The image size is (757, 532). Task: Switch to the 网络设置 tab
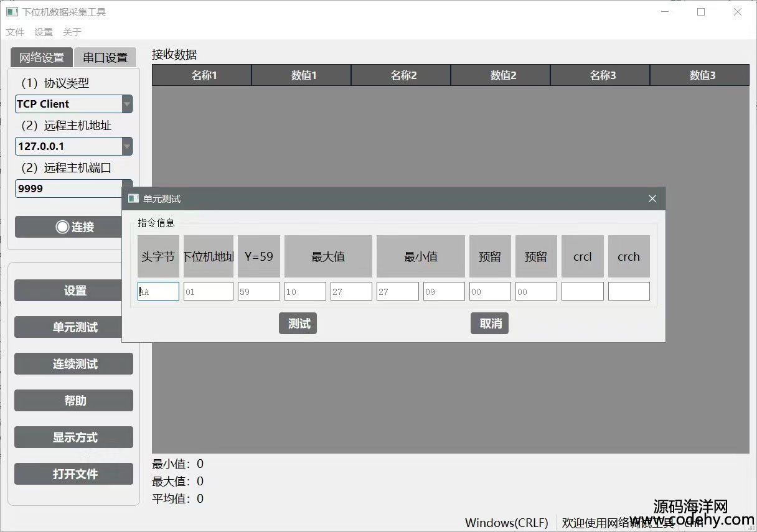(42, 58)
